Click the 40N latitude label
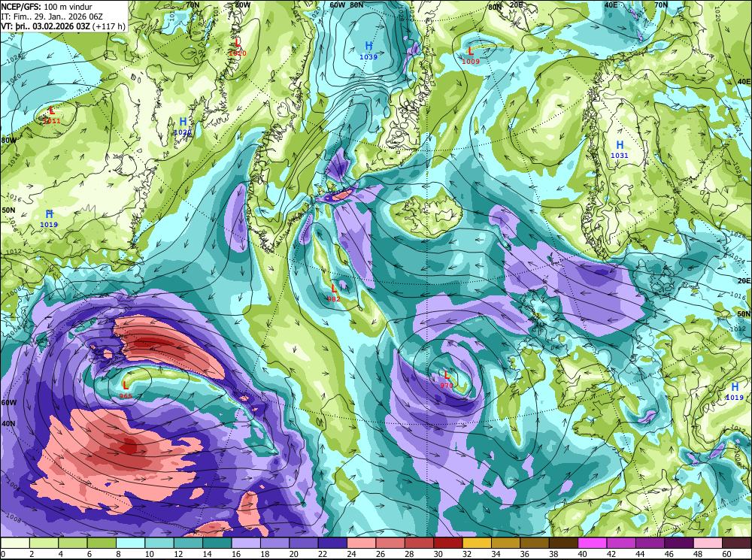Screen dimensions: 752x560 (8, 424)
